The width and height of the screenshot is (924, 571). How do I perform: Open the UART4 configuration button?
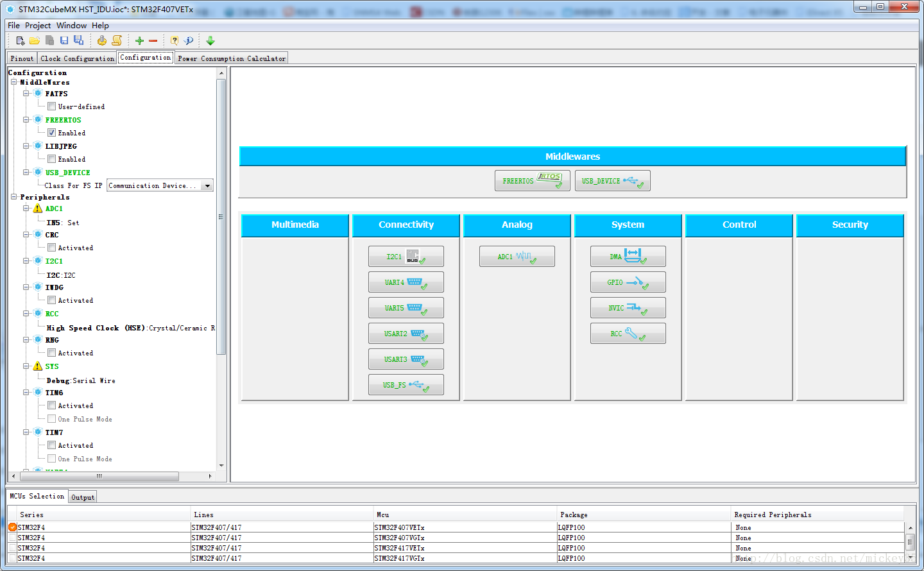tap(406, 282)
